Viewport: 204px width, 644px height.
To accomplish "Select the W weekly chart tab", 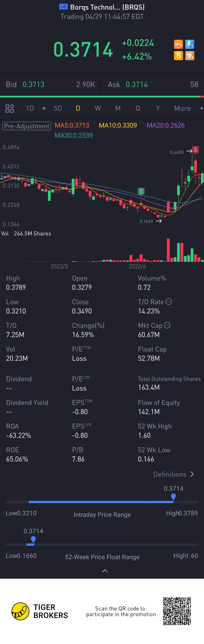I will [98, 108].
